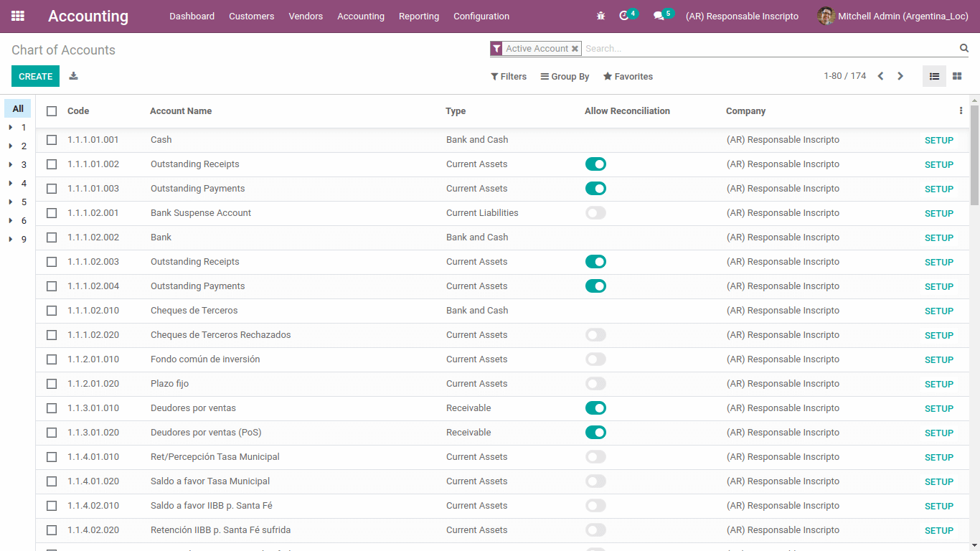Open the Customers menu

pos(251,17)
